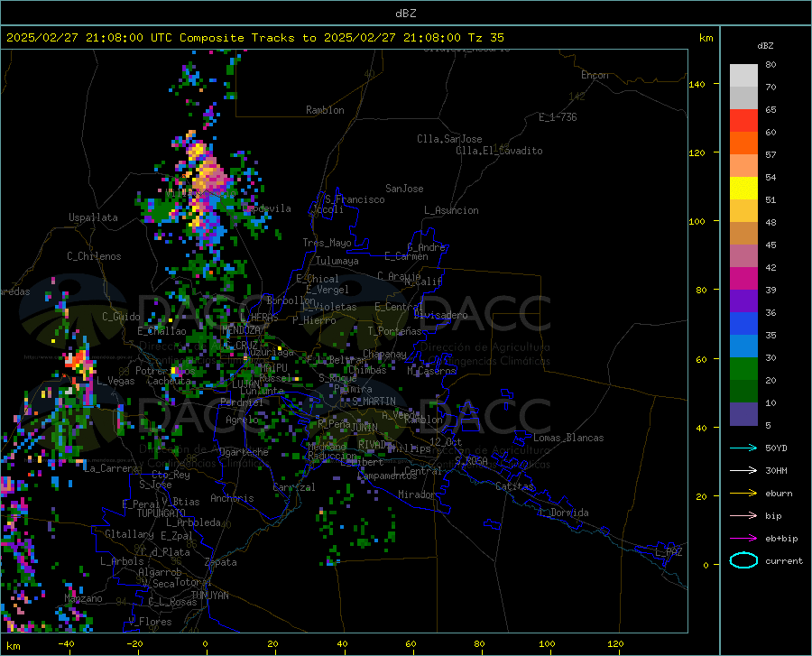This screenshot has height=656, width=812.
Task: Click the 'Anchoris' map label
Action: 232,498
